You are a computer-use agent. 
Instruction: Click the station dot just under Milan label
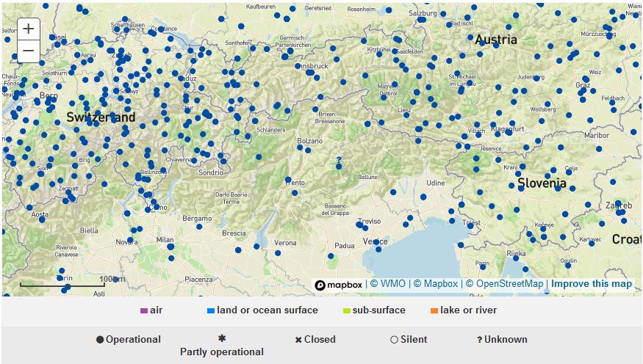tap(170, 247)
